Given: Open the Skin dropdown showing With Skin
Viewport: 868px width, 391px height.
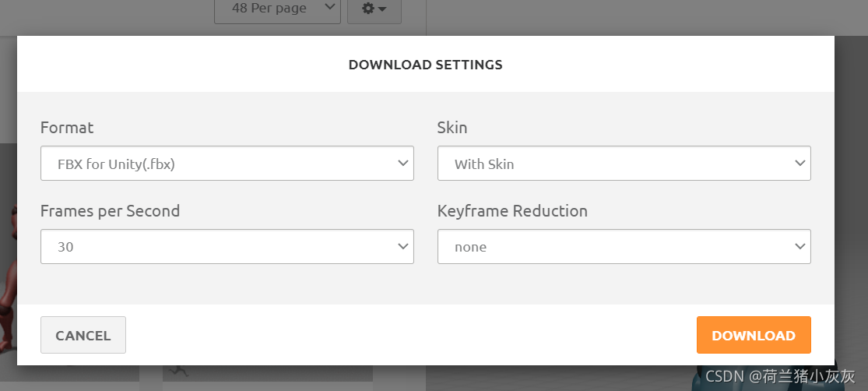Looking at the screenshot, I should (x=624, y=163).
